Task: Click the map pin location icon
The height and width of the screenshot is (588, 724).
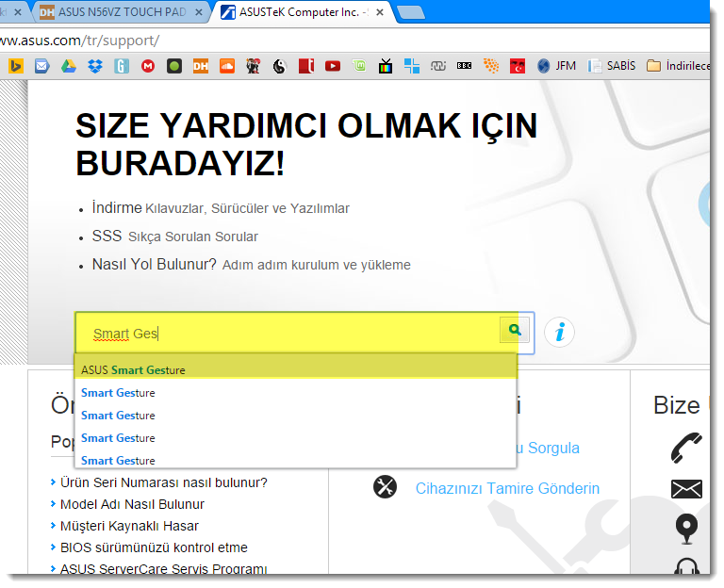Action: coord(686,529)
